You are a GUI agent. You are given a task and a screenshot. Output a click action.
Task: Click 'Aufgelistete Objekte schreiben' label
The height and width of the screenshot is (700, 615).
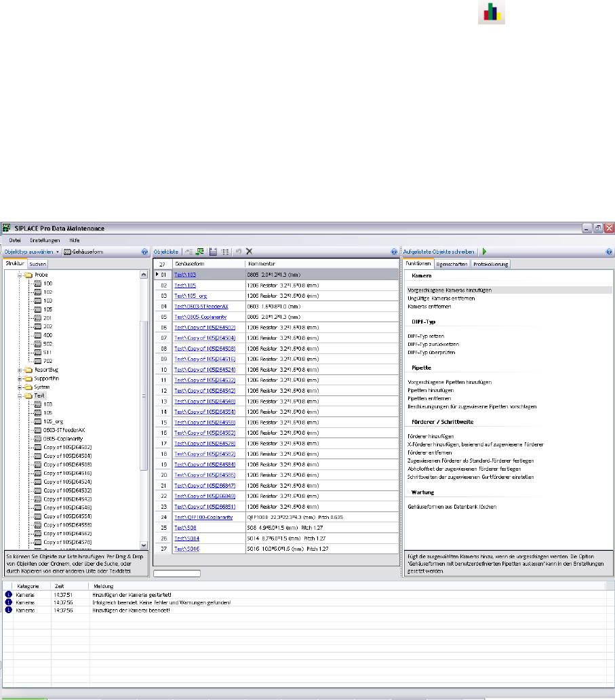tap(439, 252)
